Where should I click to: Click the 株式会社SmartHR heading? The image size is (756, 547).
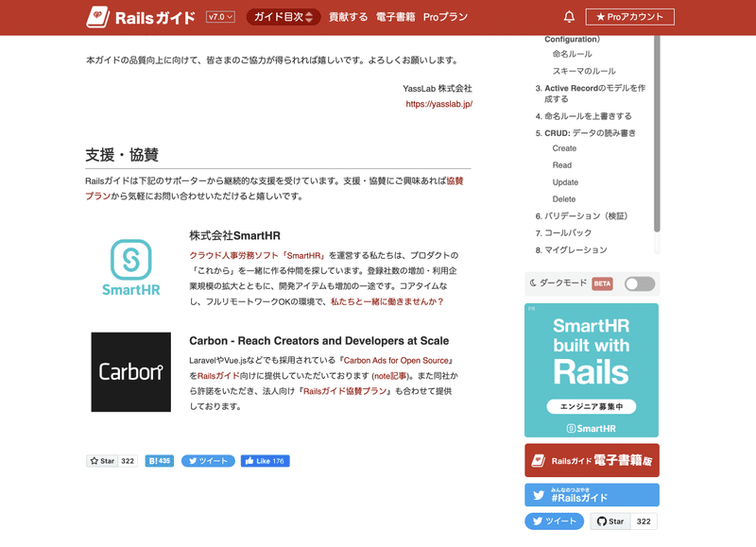click(234, 235)
